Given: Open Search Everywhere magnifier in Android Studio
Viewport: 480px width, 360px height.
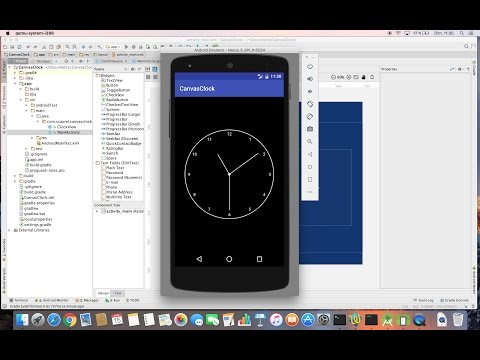Looking at the screenshot, I should coord(466,46).
